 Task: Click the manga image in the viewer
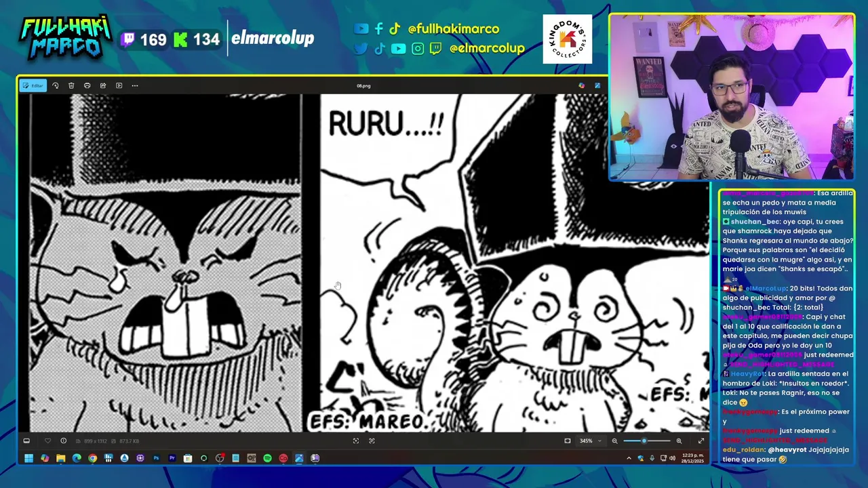[x=363, y=263]
